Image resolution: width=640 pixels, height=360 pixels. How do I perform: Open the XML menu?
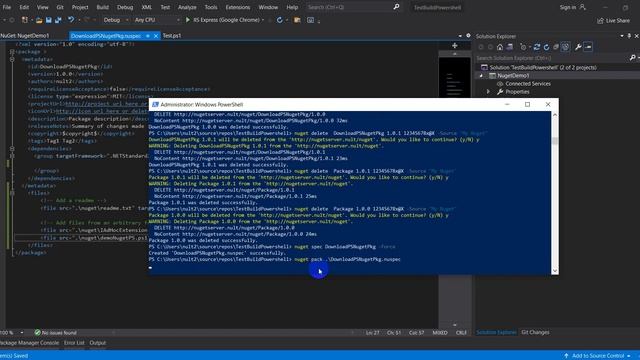(x=147, y=7)
